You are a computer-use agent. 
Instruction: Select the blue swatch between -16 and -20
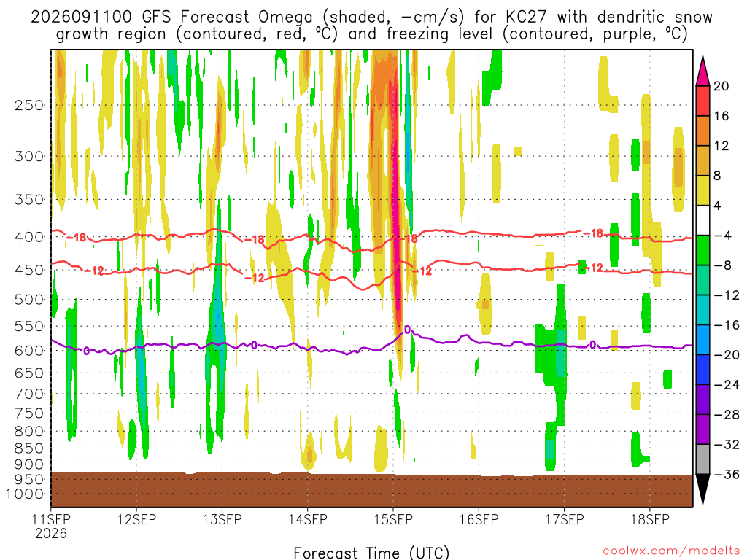click(x=703, y=340)
